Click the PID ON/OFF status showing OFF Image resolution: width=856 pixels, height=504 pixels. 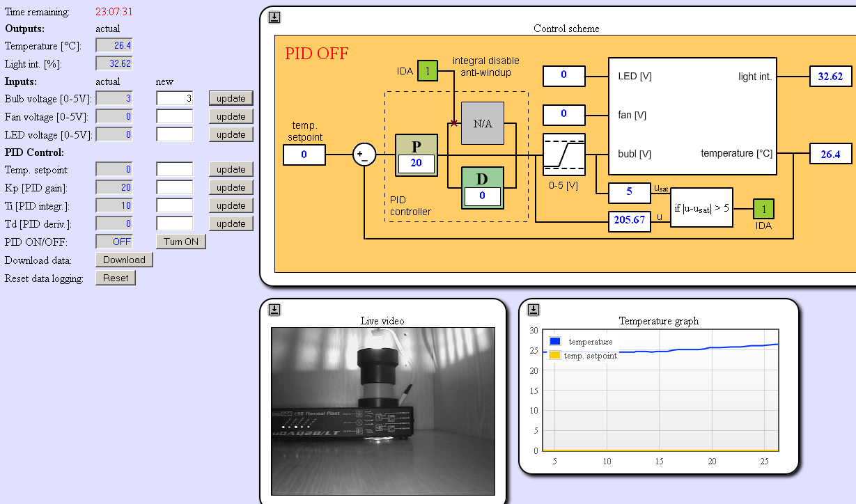114,242
